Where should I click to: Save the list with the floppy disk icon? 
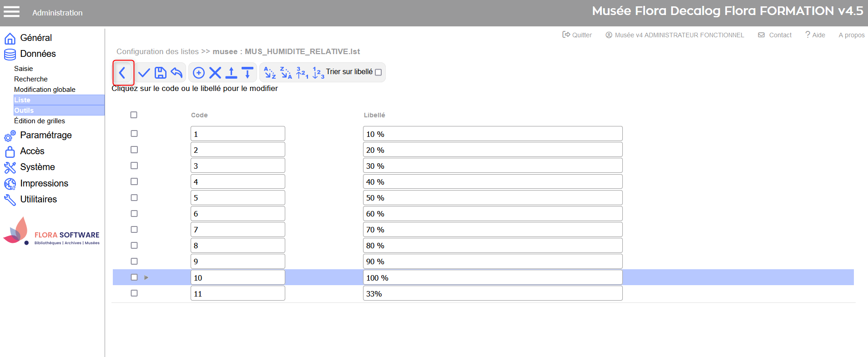(161, 73)
